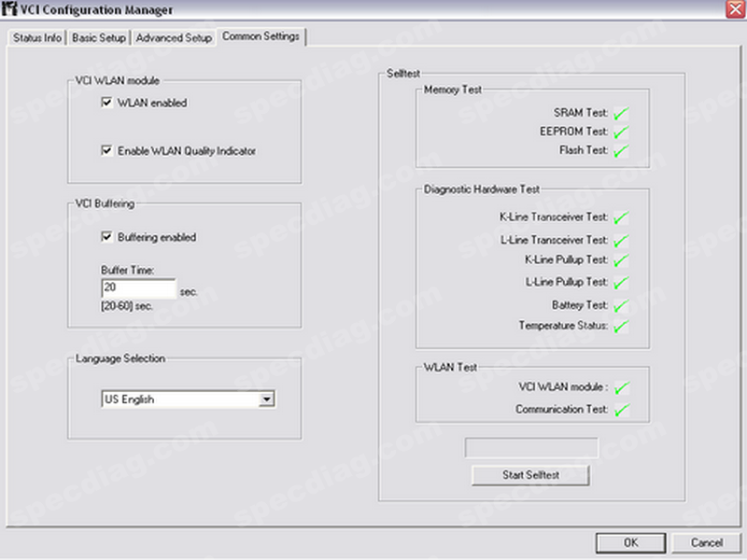Click the K-Line Transceiver Test checkmark

[x=621, y=218]
